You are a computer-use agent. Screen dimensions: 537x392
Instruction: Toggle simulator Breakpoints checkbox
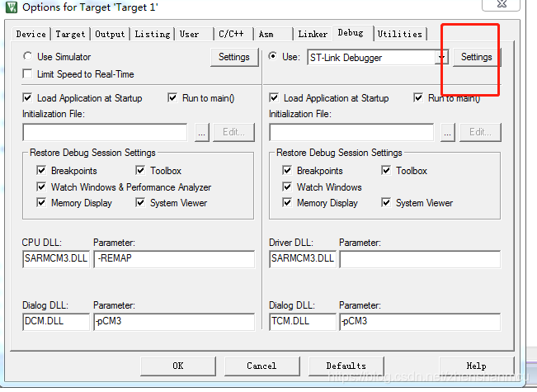(x=41, y=170)
